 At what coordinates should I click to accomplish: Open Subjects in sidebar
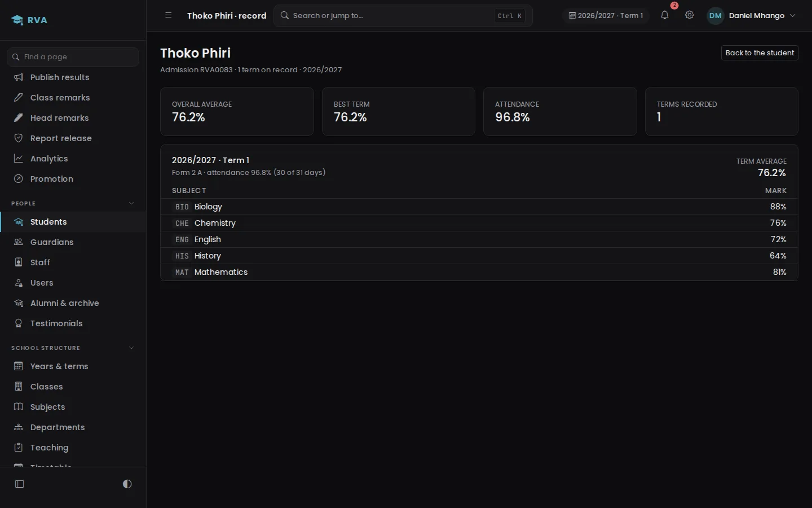coord(73,407)
